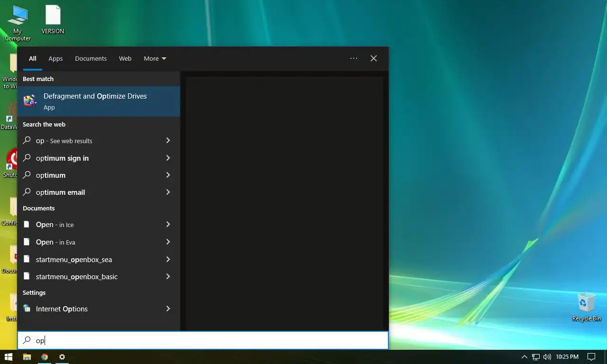Image resolution: width=607 pixels, height=364 pixels.
Task: Click the document icon for Open in Eva
Action: point(27,242)
